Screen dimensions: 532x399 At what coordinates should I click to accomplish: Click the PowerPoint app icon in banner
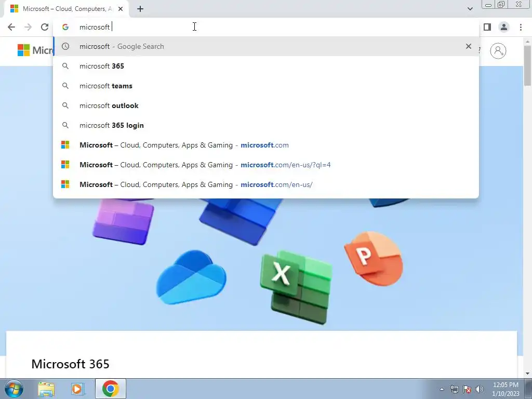tap(374, 258)
